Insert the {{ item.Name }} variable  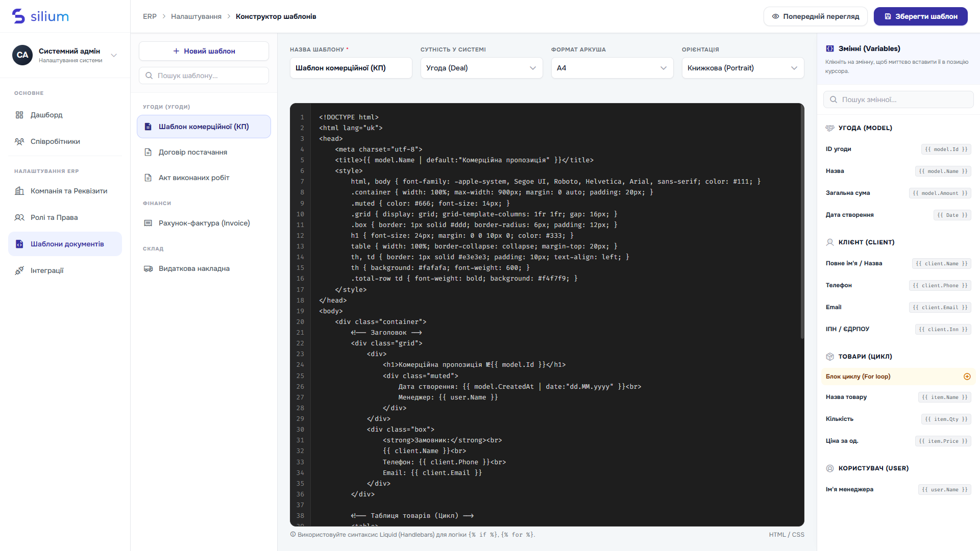click(x=944, y=397)
